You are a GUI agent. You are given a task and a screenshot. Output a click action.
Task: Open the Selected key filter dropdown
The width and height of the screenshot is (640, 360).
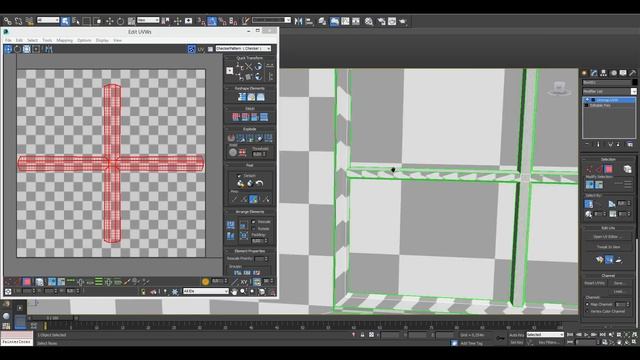[x=545, y=335]
